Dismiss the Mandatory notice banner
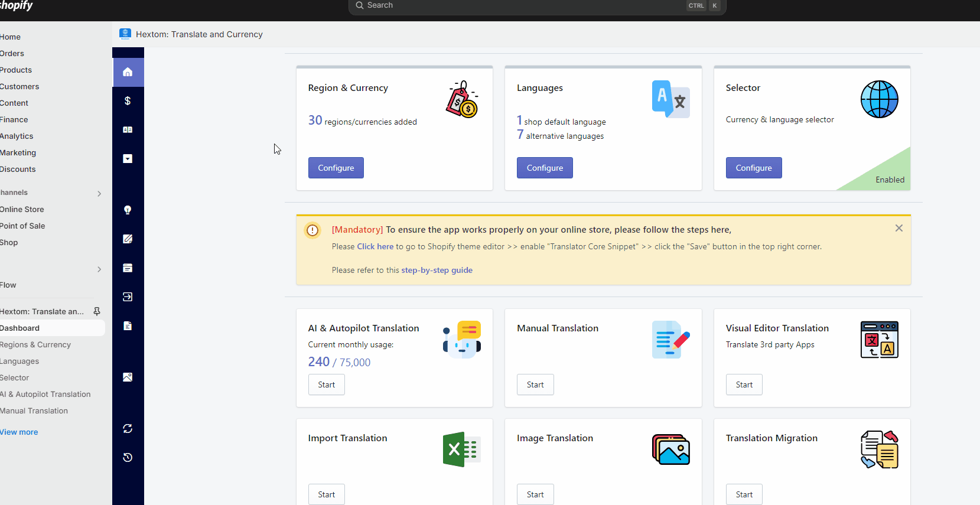The width and height of the screenshot is (980, 505). (x=899, y=228)
